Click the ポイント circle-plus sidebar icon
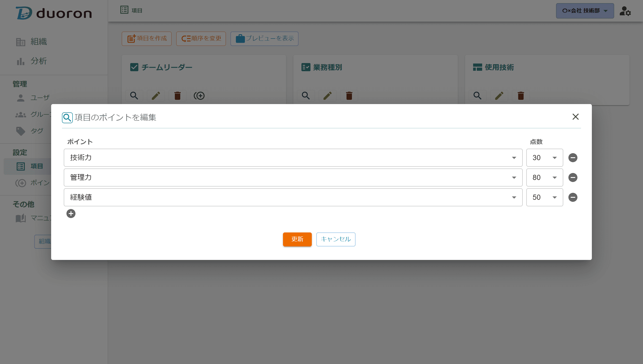The image size is (643, 364). 21,183
